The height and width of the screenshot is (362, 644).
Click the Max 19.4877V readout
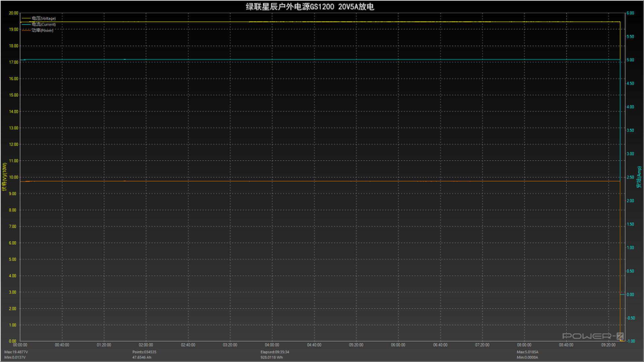coord(16,352)
